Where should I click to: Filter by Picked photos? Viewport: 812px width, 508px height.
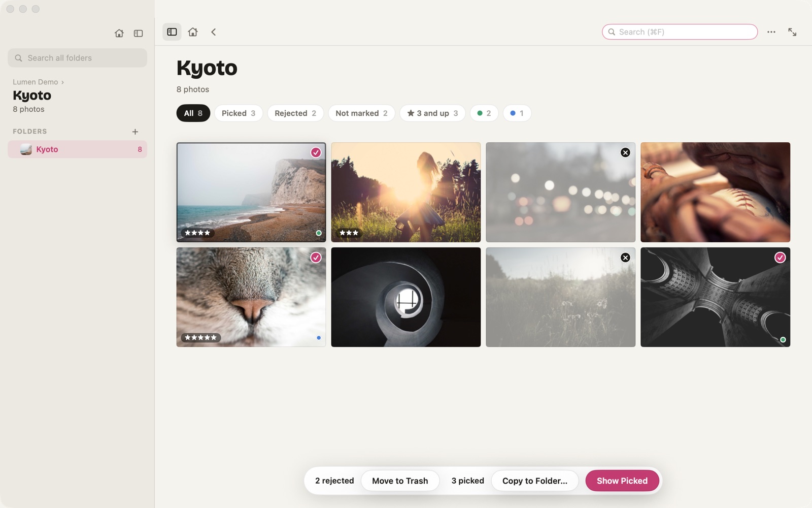pos(239,113)
